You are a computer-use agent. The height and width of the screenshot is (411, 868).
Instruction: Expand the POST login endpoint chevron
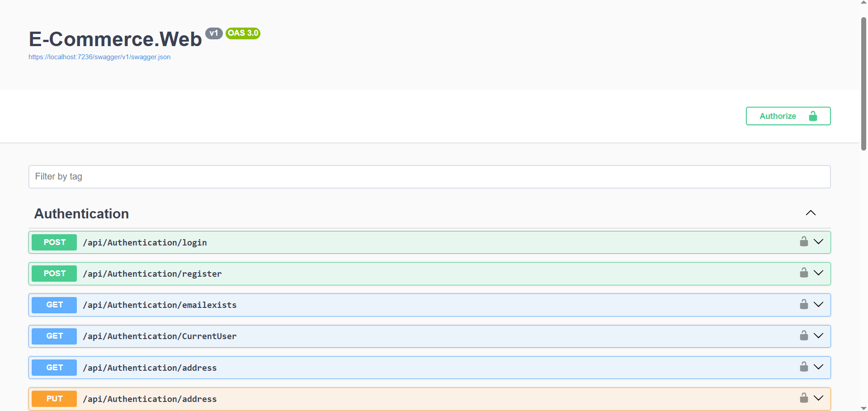coord(818,241)
